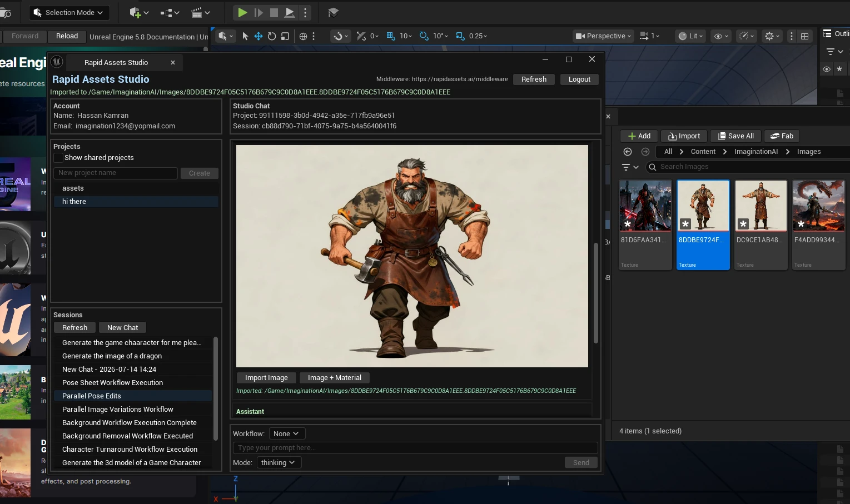
Task: Open Perspective viewport type dropdown
Action: tap(603, 36)
